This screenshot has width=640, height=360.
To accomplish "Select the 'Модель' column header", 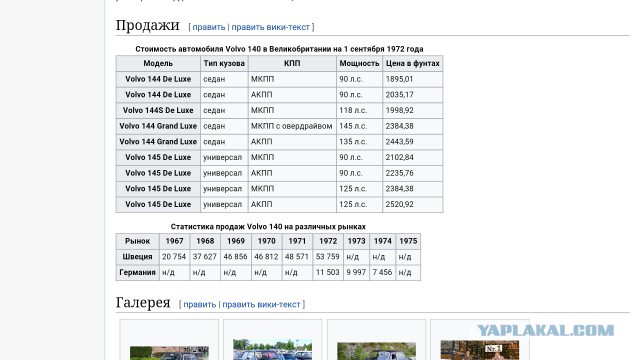I will click(x=158, y=63).
